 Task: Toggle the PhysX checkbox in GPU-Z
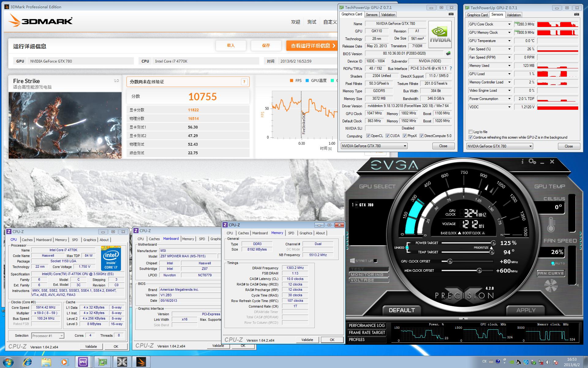pyautogui.click(x=405, y=136)
